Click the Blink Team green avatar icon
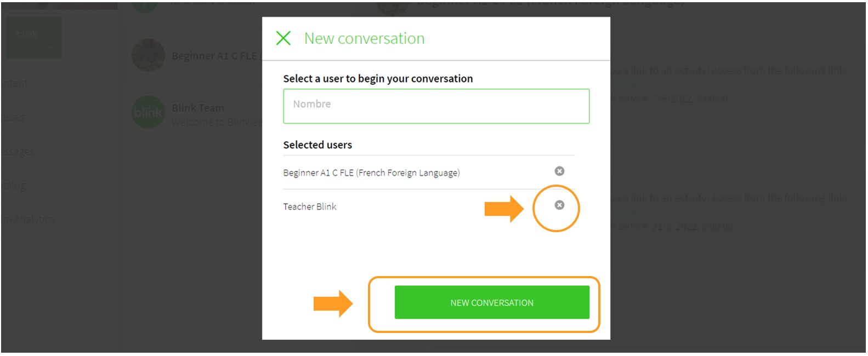 tap(148, 113)
